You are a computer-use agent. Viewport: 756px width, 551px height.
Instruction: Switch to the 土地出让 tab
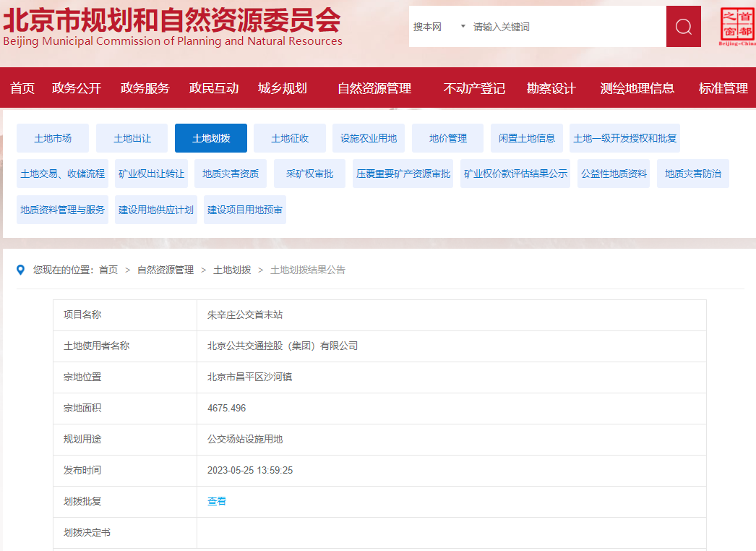tap(132, 138)
